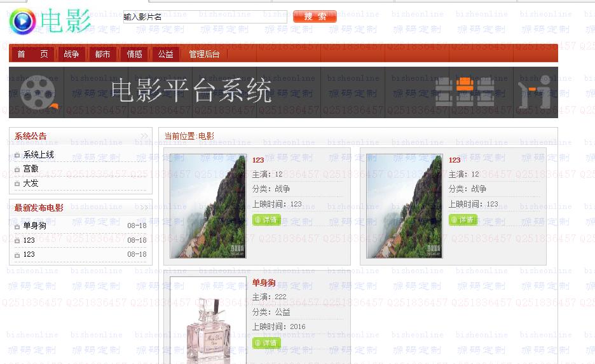The width and height of the screenshot is (595, 364).
Task: Click the cinema seats icon in banner
Action: [465, 91]
